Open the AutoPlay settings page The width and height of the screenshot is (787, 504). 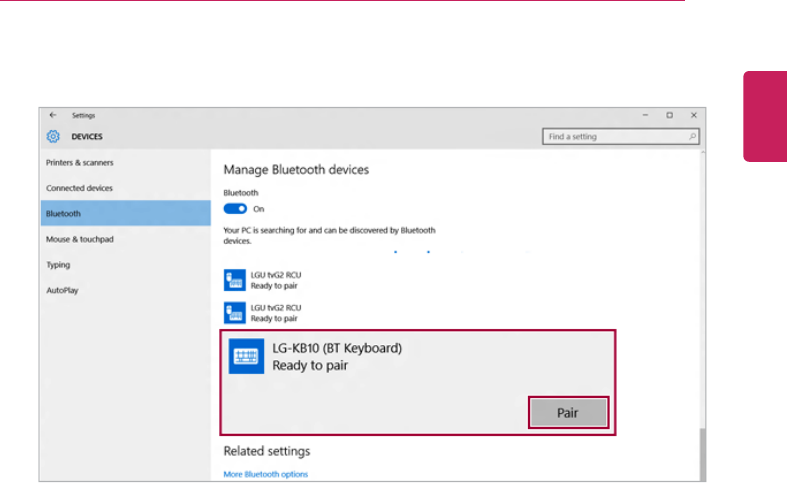[x=62, y=290]
